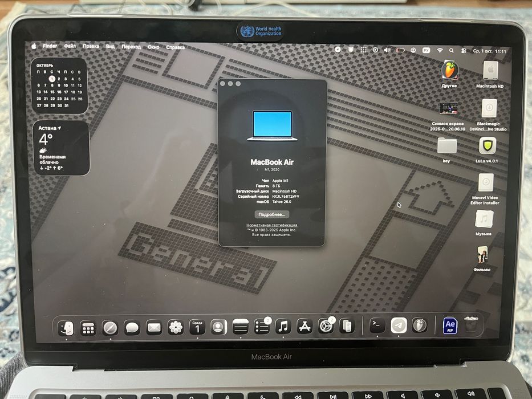Click the Астана weather widget
Screen dimensions: 532x399
pos(62,148)
